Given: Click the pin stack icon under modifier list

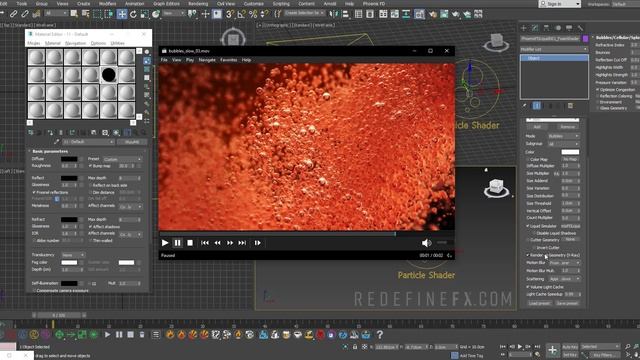Looking at the screenshot, I should click(525, 106).
